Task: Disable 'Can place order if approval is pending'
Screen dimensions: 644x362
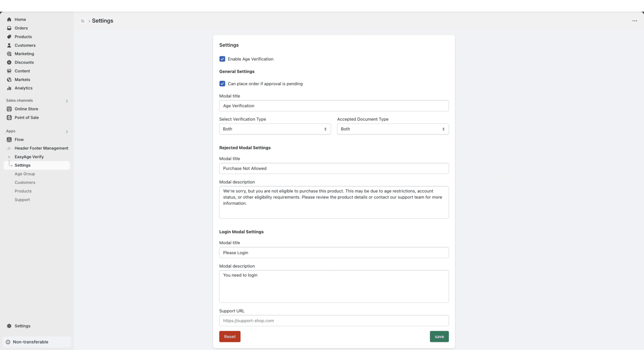Action: click(x=222, y=84)
